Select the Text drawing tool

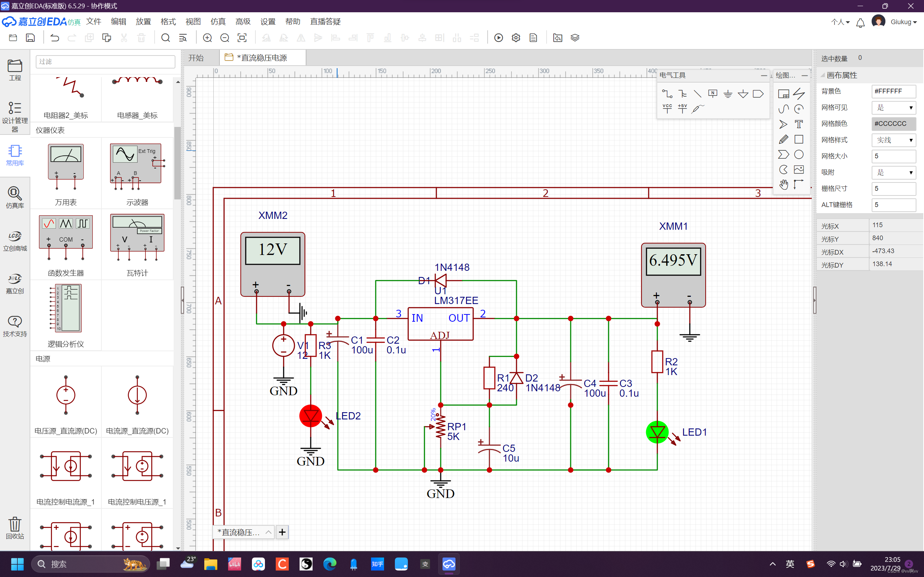coord(798,124)
